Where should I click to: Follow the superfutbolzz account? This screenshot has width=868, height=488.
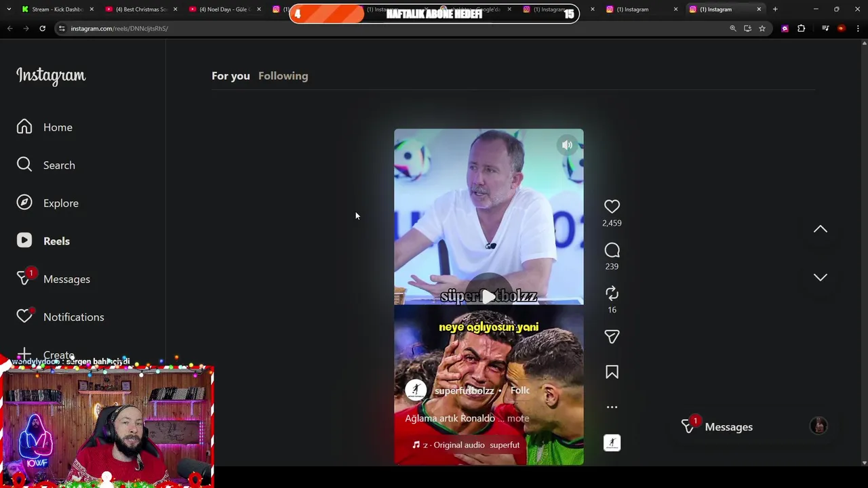pyautogui.click(x=519, y=390)
